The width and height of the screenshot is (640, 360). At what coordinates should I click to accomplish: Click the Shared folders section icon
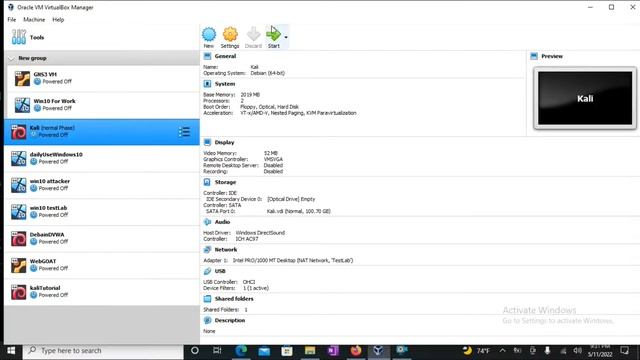207,299
